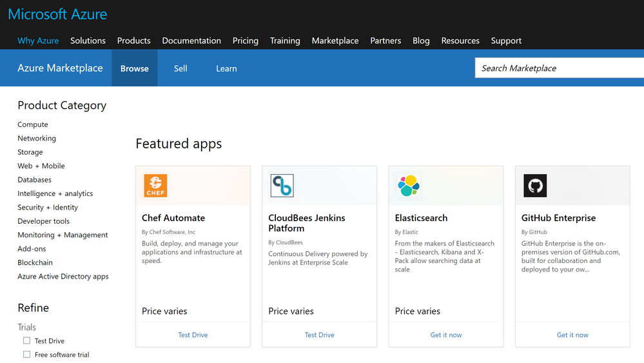
Task: Select the Blockchain category
Action: tap(35, 262)
